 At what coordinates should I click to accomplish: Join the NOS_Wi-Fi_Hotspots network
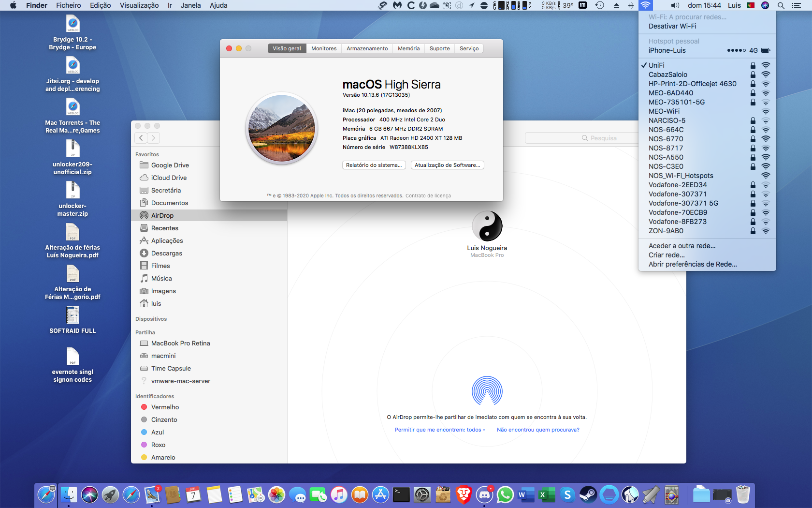click(707, 176)
